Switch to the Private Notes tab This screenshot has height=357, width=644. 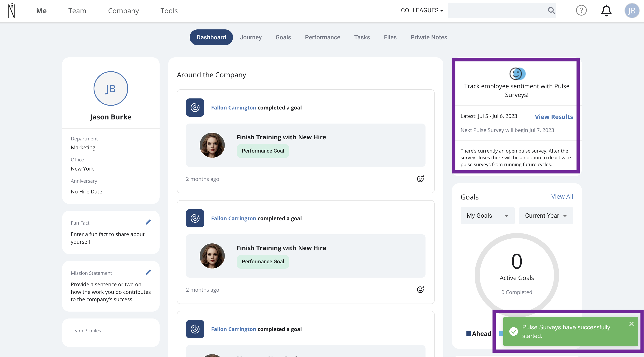[429, 37]
